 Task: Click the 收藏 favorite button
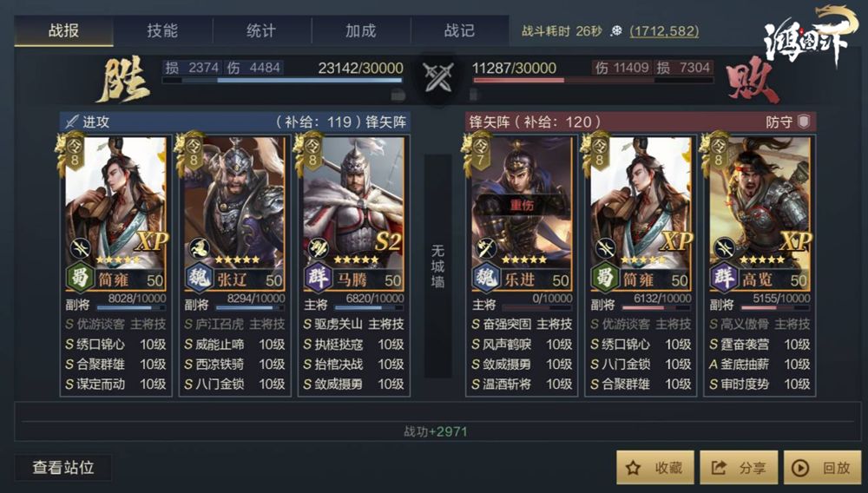pos(654,468)
